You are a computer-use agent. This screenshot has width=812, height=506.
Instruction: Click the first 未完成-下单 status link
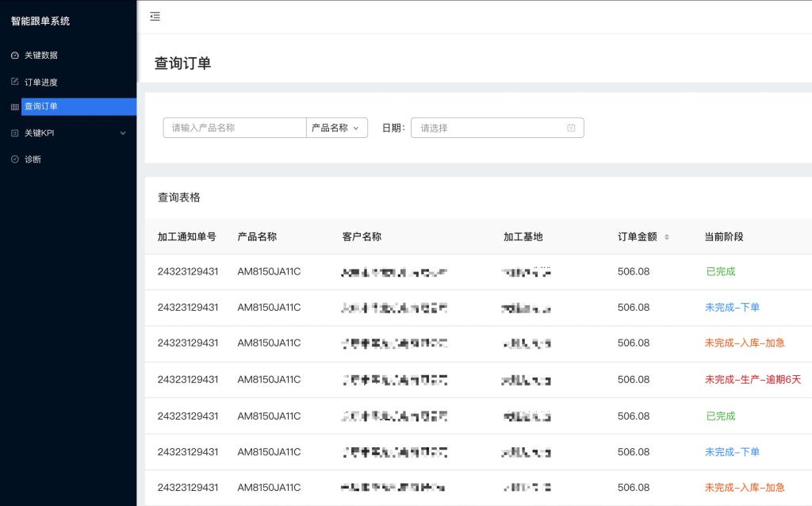click(x=732, y=308)
